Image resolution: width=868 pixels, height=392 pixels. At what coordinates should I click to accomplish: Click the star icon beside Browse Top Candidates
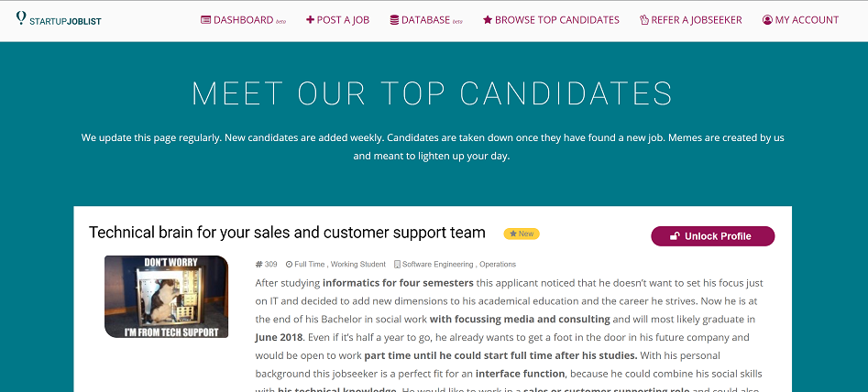click(488, 20)
